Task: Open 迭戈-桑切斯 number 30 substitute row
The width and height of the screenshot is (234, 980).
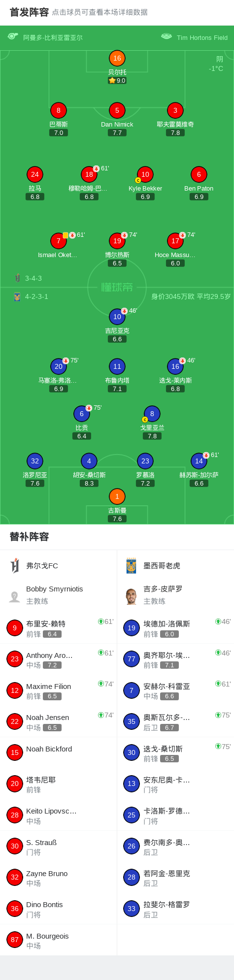Action: (x=175, y=752)
